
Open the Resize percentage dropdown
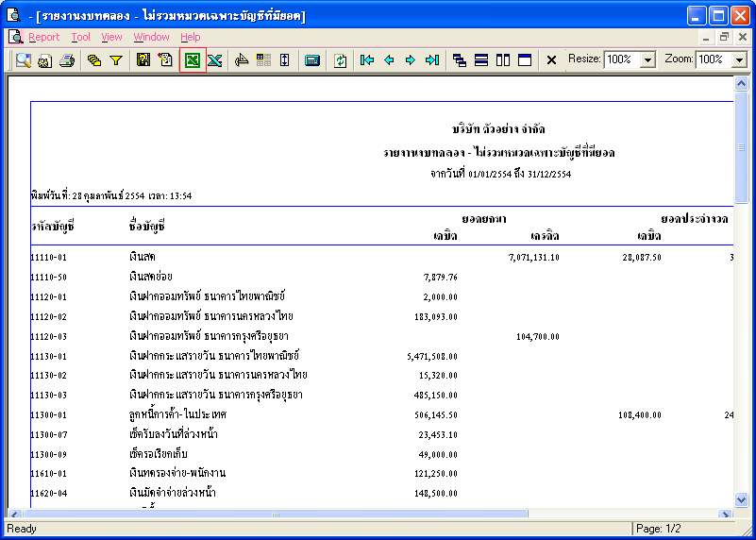647,59
